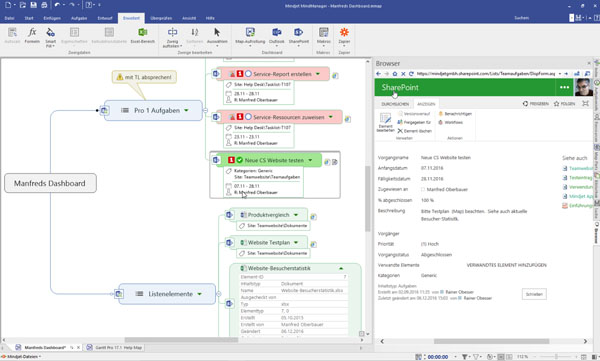Open the Smart Fill tool

tap(51, 37)
